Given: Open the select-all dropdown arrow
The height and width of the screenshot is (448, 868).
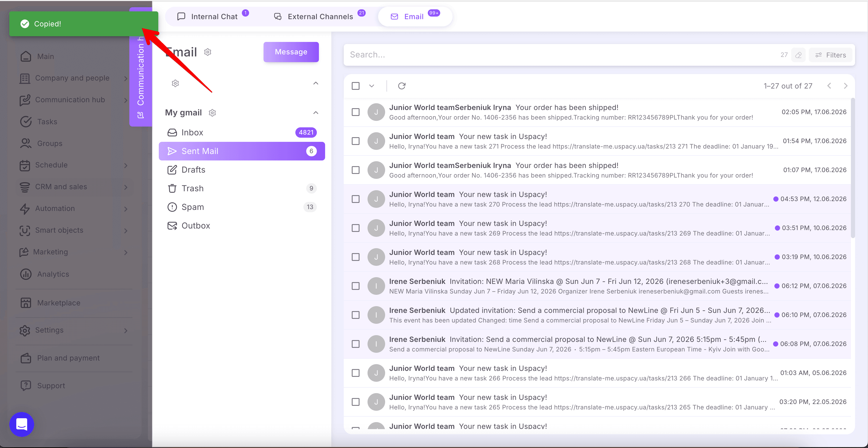Looking at the screenshot, I should (371, 86).
